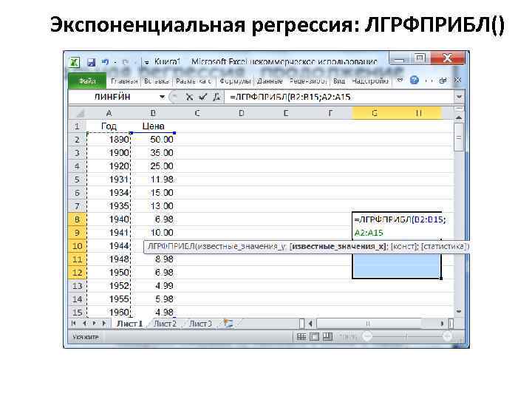Image resolution: width=532 pixels, height=399 pixels.
Task: Select the highlighted column G header
Action: pyautogui.click(x=375, y=113)
